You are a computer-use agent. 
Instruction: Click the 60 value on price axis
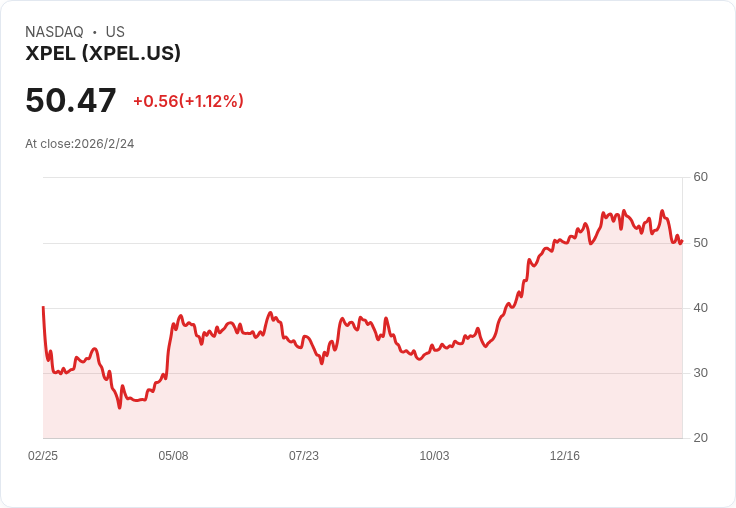(700, 177)
